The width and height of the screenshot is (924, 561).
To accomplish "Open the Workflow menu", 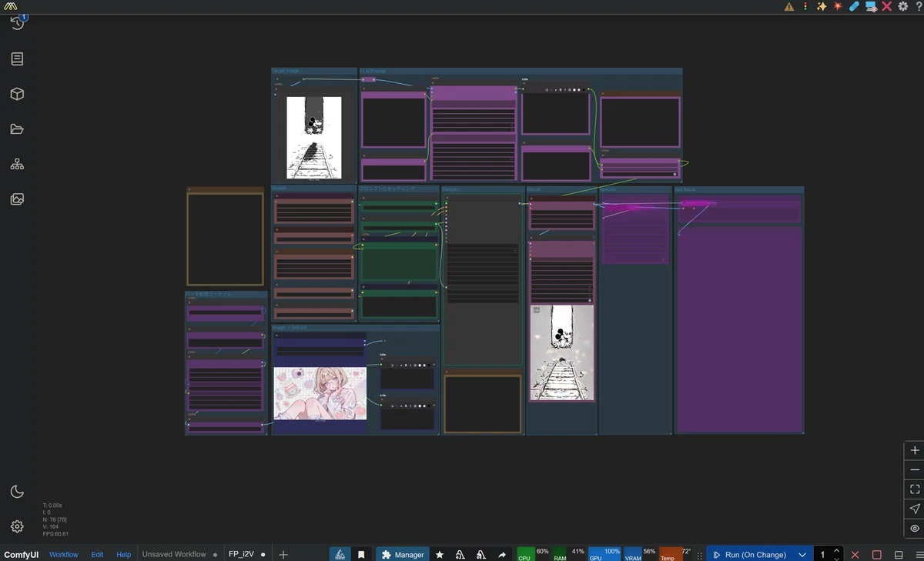I will coord(64,554).
